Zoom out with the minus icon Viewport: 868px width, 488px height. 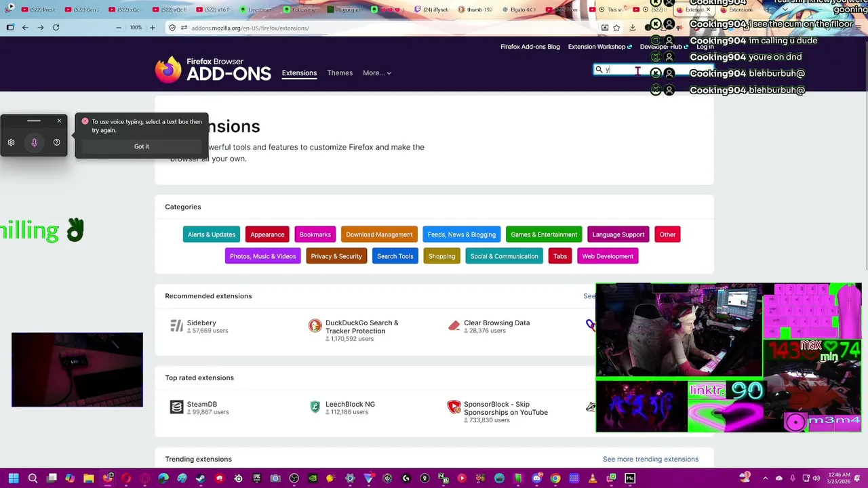click(119, 28)
